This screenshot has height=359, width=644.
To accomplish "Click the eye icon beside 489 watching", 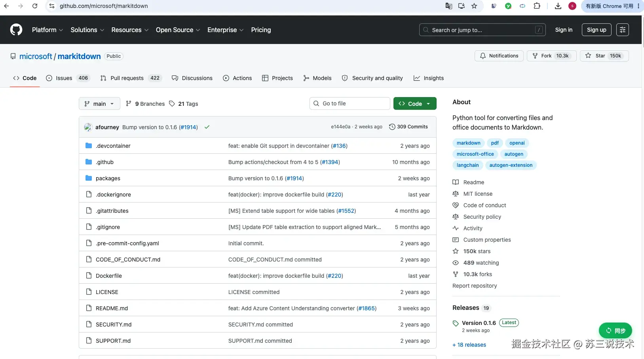I will 456,263.
